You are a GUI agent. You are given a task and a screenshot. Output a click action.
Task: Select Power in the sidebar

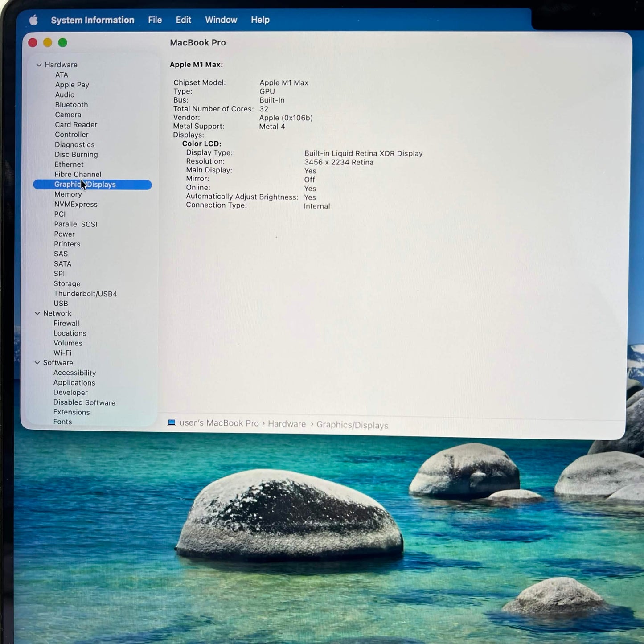(64, 234)
